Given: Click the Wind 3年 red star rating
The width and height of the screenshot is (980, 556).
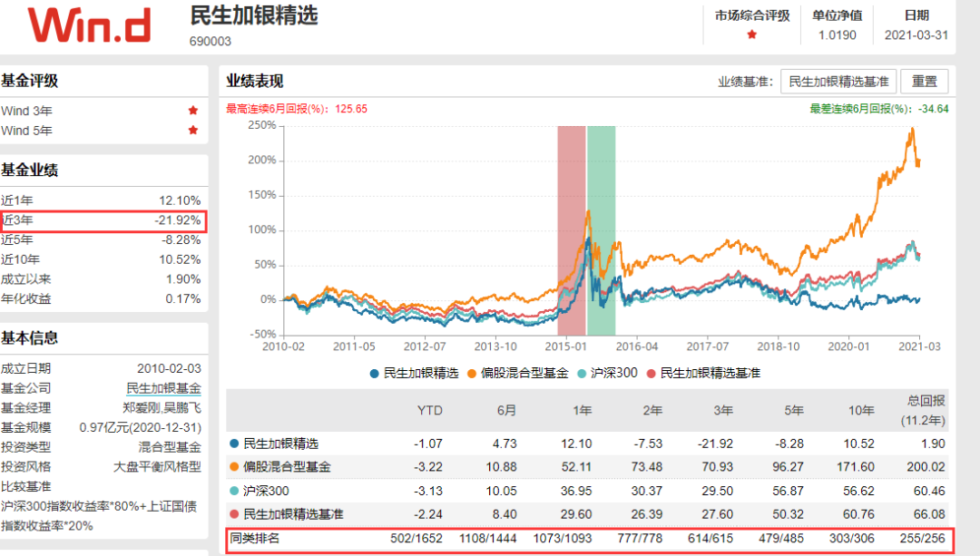Looking at the screenshot, I should click(193, 111).
